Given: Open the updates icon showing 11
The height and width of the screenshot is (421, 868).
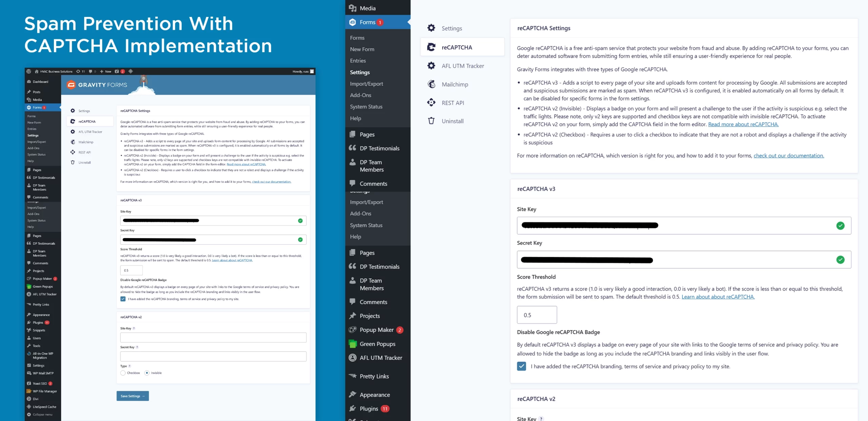Looking at the screenshot, I should pos(80,71).
